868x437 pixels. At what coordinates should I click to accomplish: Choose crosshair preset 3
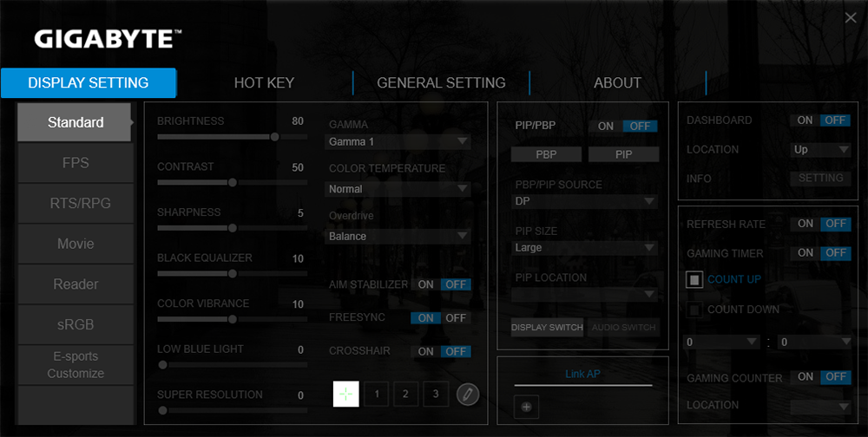(x=435, y=394)
